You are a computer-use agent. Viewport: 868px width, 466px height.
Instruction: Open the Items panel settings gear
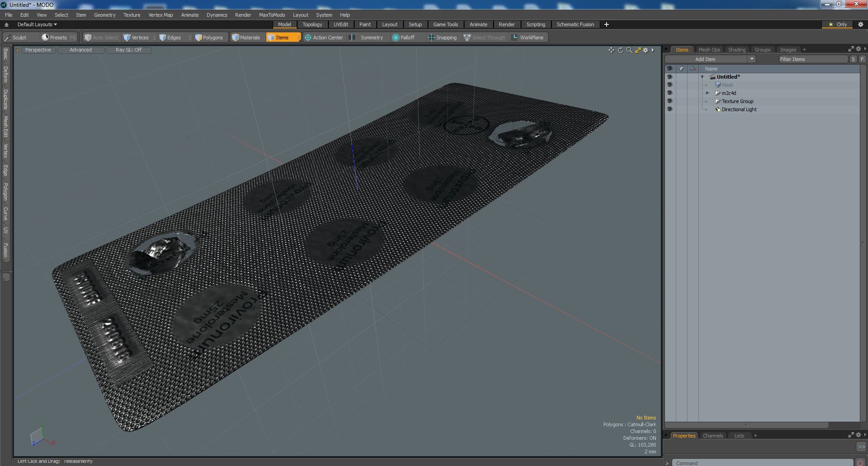point(859,49)
